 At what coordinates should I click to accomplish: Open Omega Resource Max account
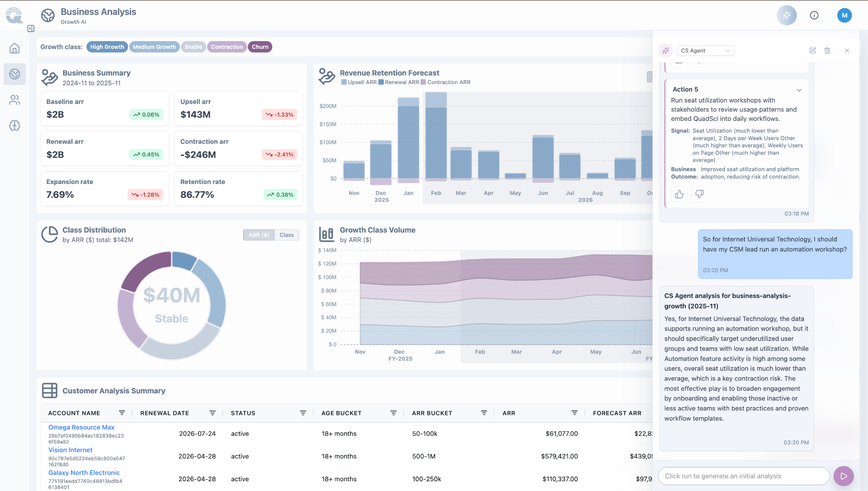click(81, 427)
